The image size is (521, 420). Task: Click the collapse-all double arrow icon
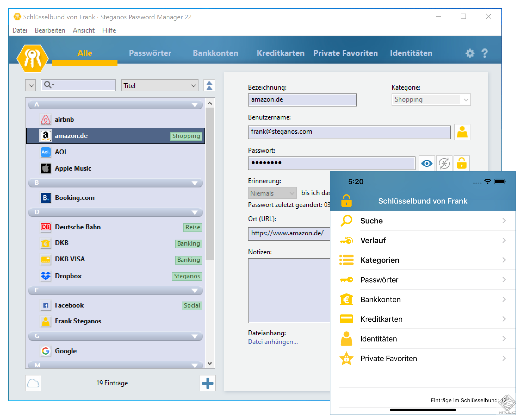pyautogui.click(x=209, y=85)
